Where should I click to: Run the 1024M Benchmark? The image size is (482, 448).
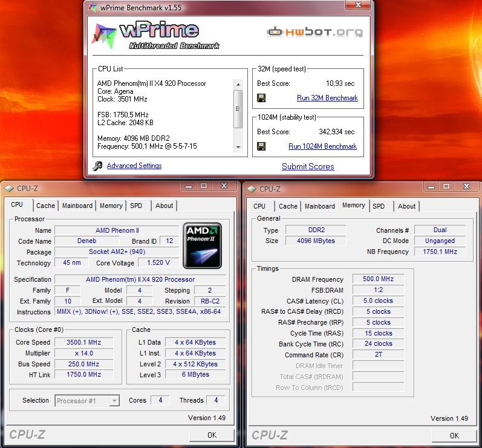322,146
